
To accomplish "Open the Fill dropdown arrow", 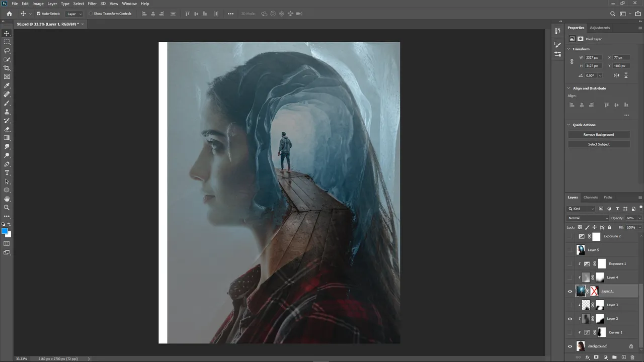I will [639, 227].
